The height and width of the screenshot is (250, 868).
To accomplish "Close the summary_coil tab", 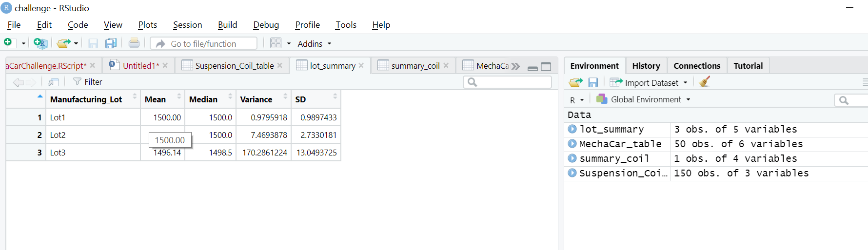I will tap(446, 65).
